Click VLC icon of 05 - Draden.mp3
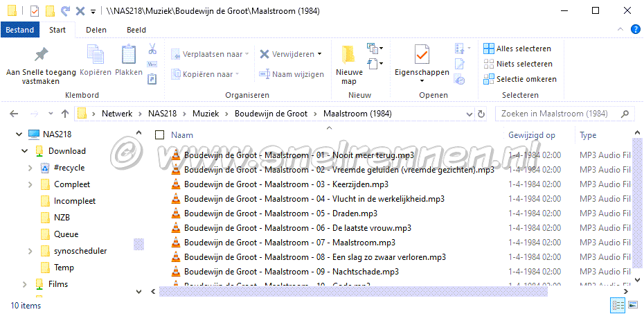This screenshot has height=314, width=644. tap(176, 213)
